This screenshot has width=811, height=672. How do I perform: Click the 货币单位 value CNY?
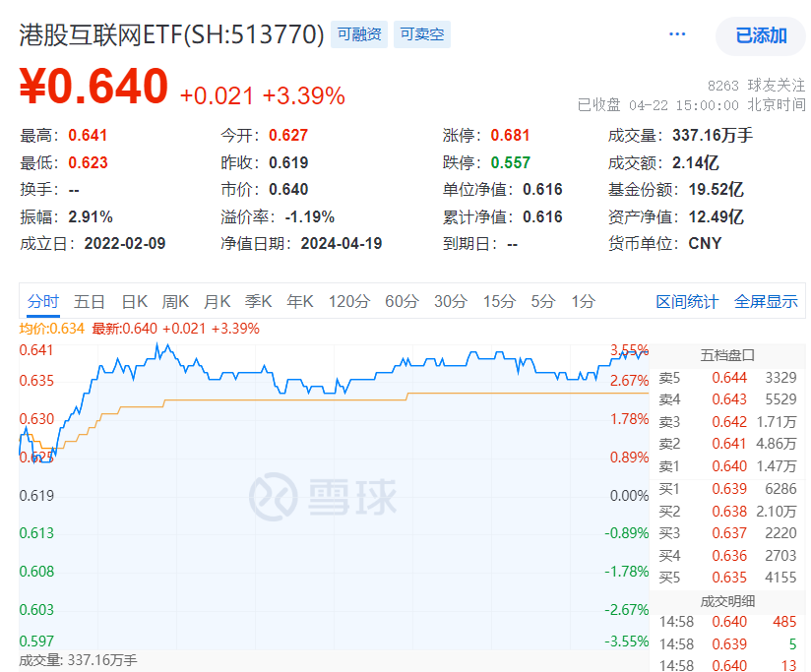coord(705,243)
